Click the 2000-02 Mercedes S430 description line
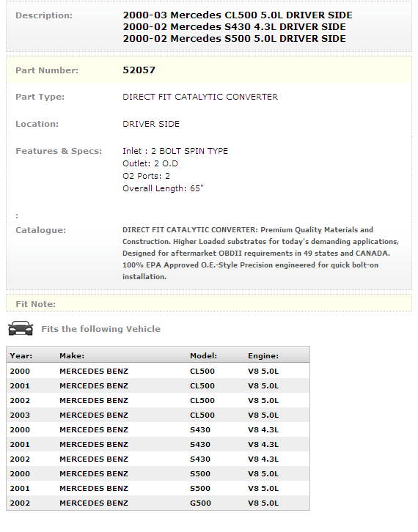The image size is (418, 532). tap(234, 27)
